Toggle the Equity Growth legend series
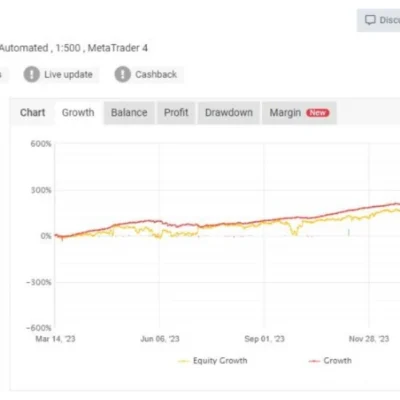400x400 pixels. [213, 361]
